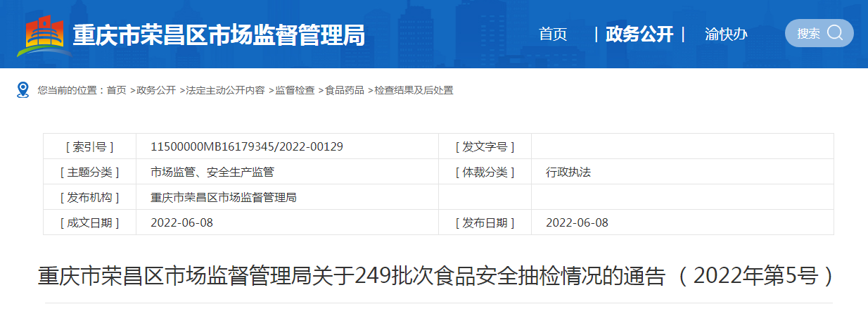
Task: Click the [ 体裁分类 ] label cell
Action: (x=485, y=172)
